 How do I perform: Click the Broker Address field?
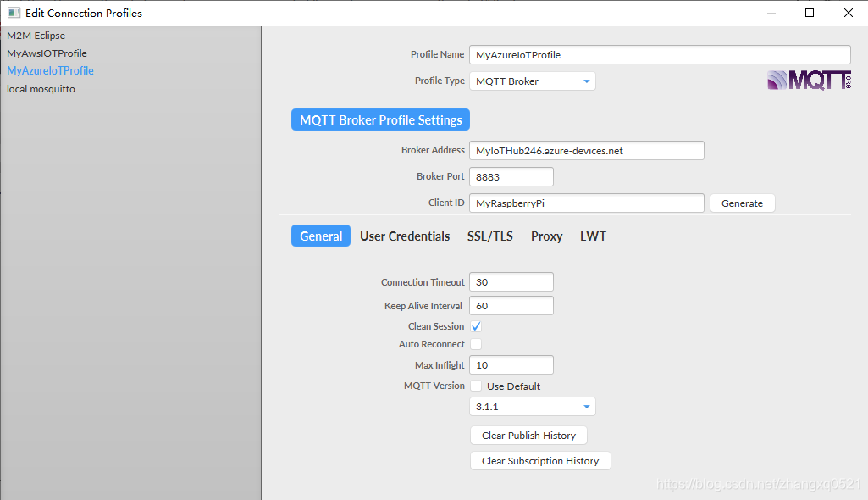(587, 151)
